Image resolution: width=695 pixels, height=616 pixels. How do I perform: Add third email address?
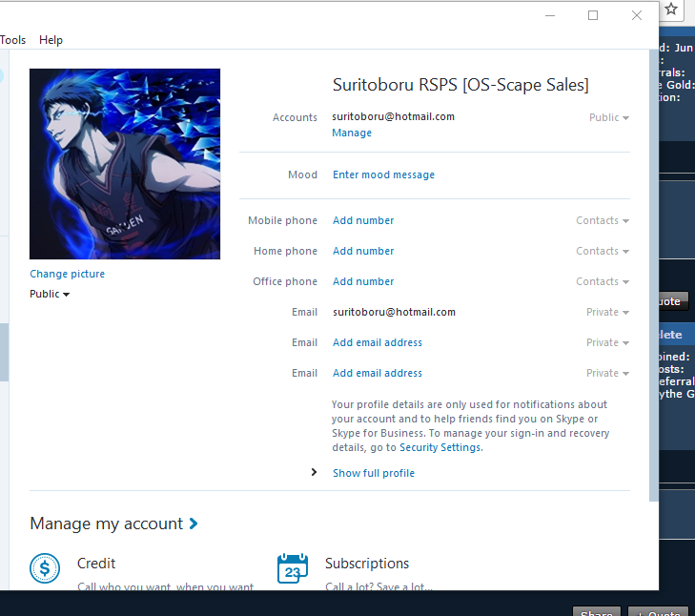tap(378, 374)
